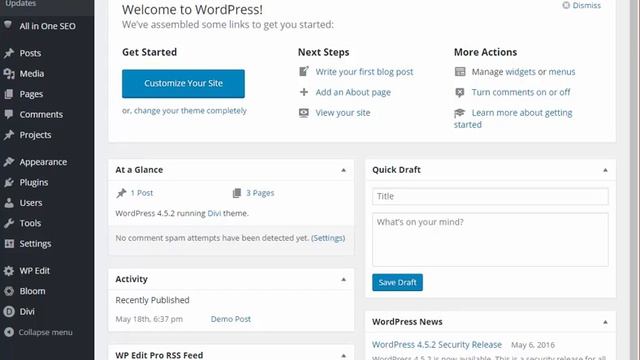Collapse the WP Edit Pro RSS Feed panel
640x360 pixels.
pos(343,356)
